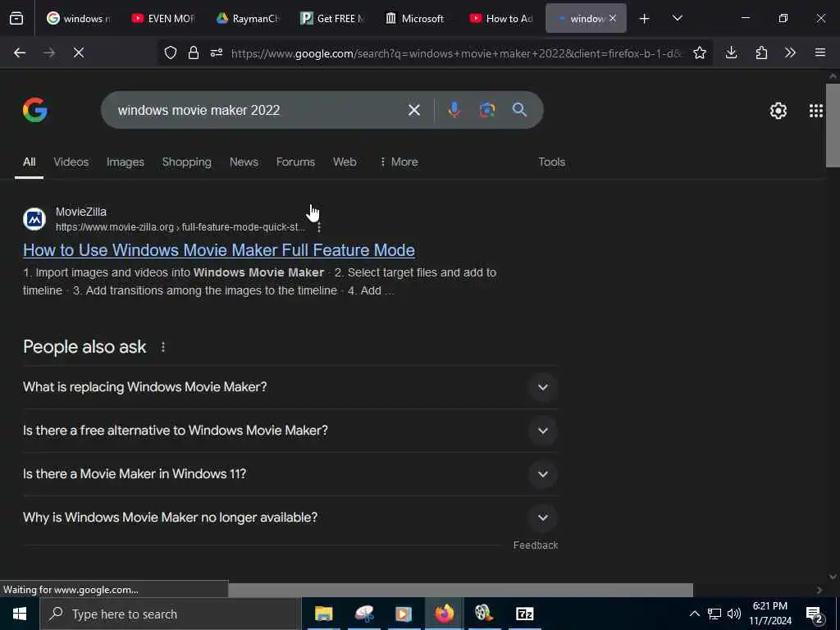Bookmark this page with the star icon
The height and width of the screenshot is (630, 840).
pos(699,52)
